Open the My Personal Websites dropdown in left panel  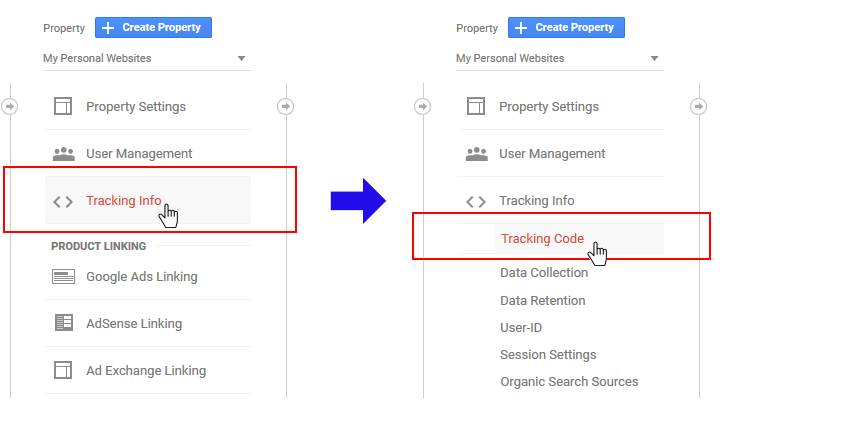pos(146,59)
